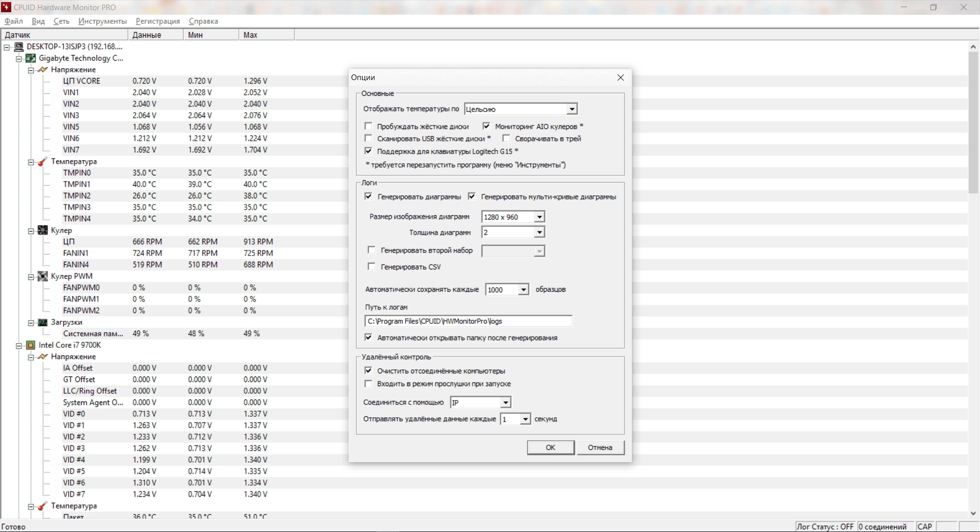Viewport: 980px width, 532px height.
Task: Check Входить в режим прослушки при запуске
Action: click(x=368, y=384)
